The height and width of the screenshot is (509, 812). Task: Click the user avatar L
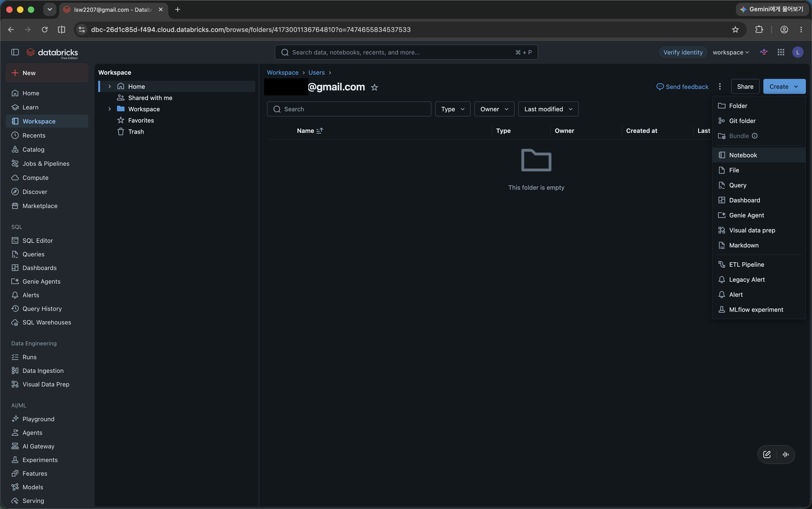(x=797, y=52)
